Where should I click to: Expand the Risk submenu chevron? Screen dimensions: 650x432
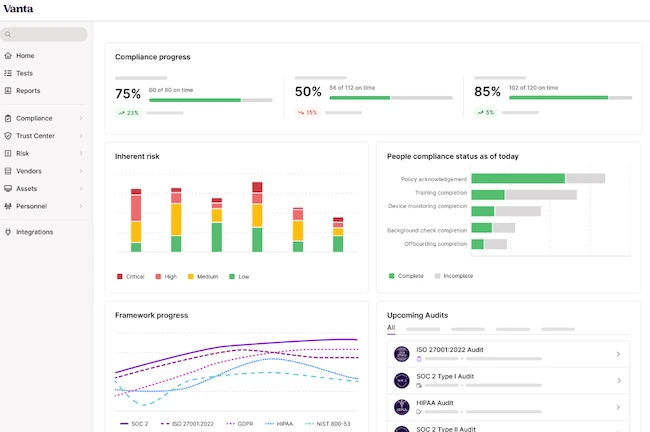pyautogui.click(x=81, y=153)
